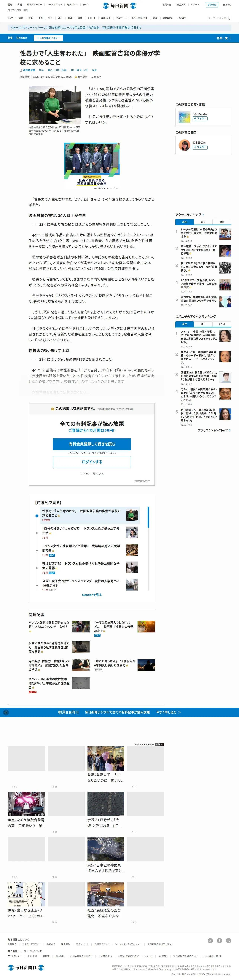Image resolution: width=239 pixels, height=980 pixels.
Task: Expand the プランを一覧を見る link
Action: point(92,474)
